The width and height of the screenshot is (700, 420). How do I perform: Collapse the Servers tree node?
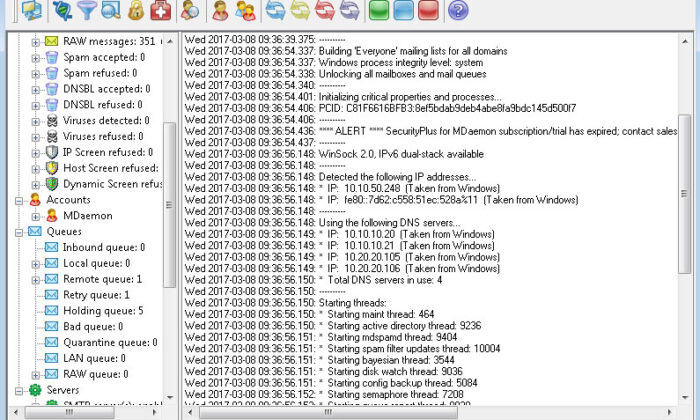click(19, 391)
